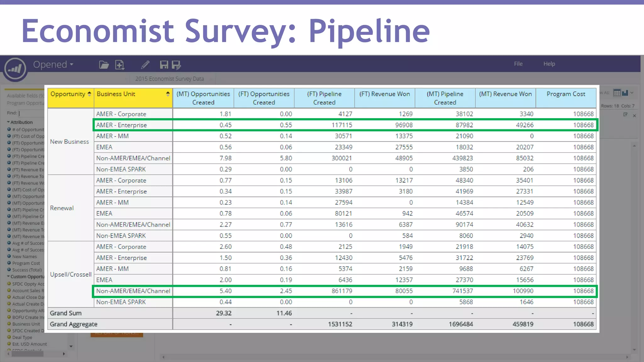Click the 100990 (MT) Revenue Won cell
644x362 pixels.
(x=505, y=291)
